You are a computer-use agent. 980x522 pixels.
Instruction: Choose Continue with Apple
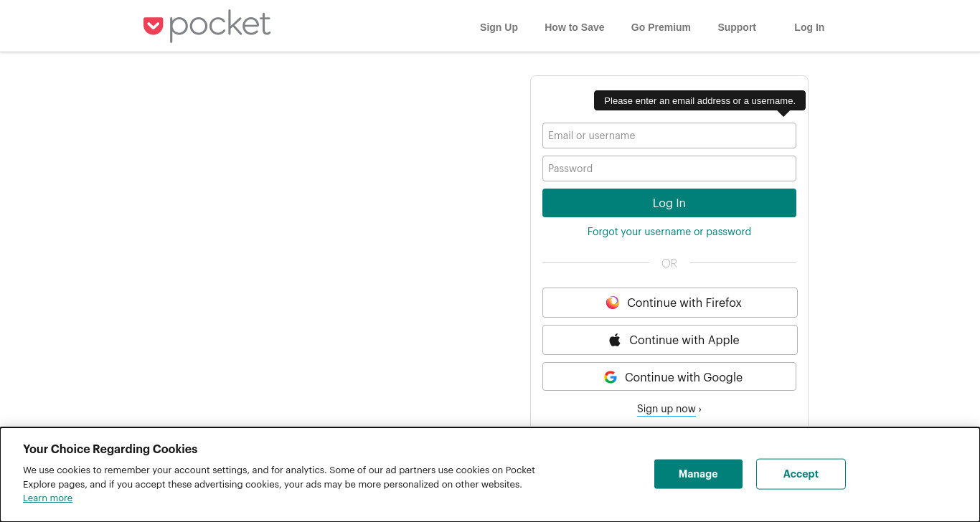coord(669,340)
